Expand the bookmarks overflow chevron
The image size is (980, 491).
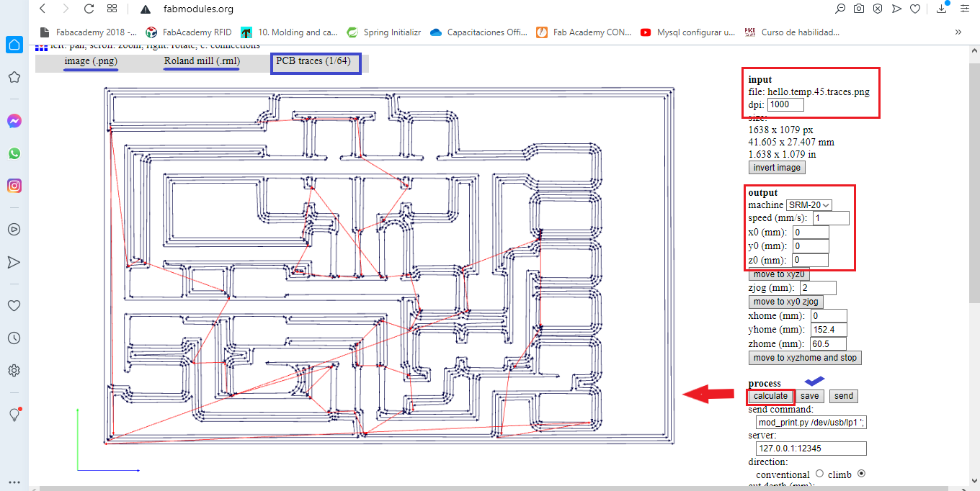[x=958, y=32]
